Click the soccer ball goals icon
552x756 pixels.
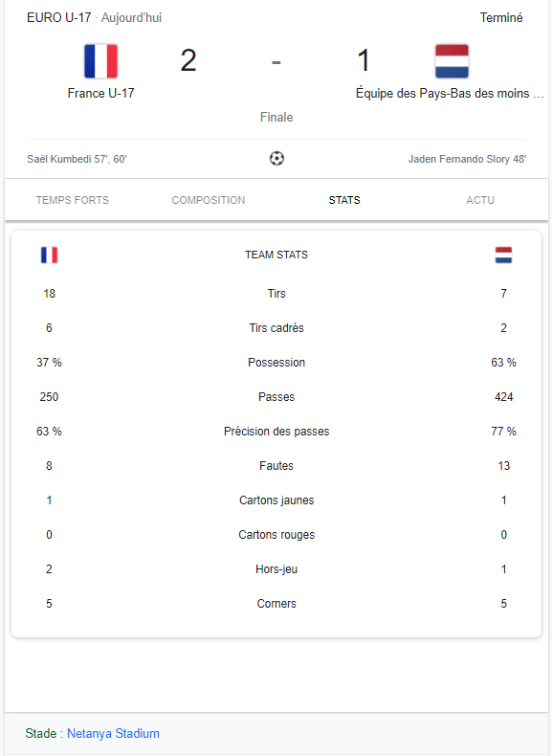[x=276, y=158]
